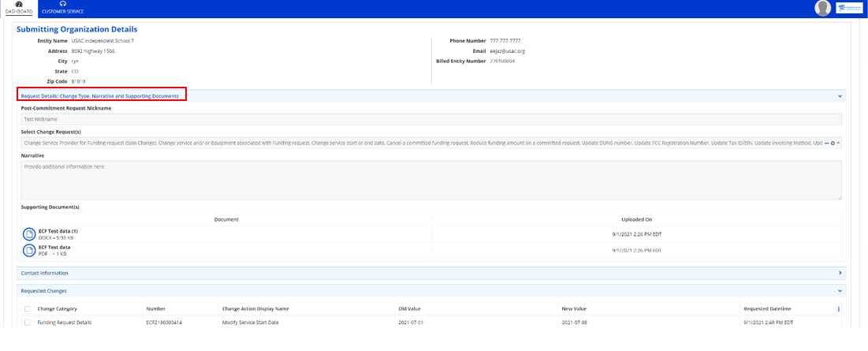Click Billed Entity Number 270100004
The image size is (868, 351).
(x=502, y=61)
